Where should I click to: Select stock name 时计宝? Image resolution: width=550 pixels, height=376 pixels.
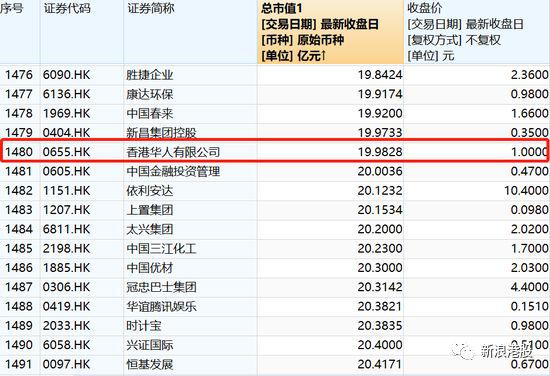point(144,325)
